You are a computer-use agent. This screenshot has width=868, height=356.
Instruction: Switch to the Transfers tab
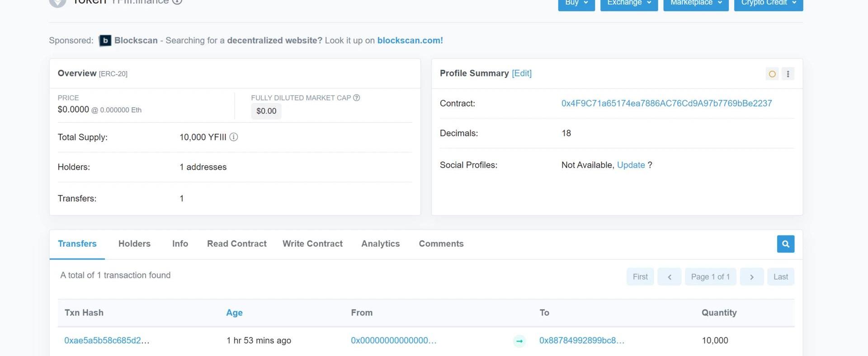pos(77,244)
